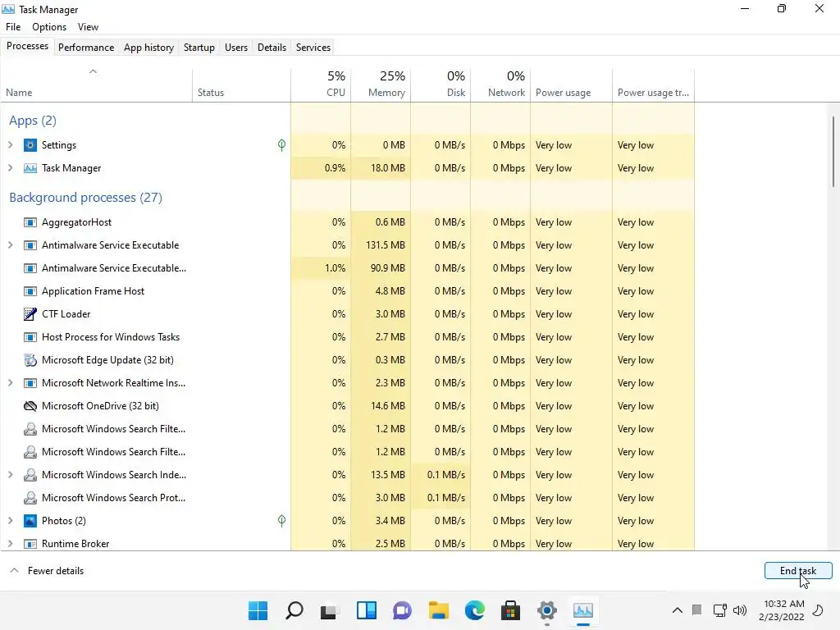This screenshot has height=630, width=840.
Task: Expand Microsoft Windows Search Indexer row
Action: 10,475
